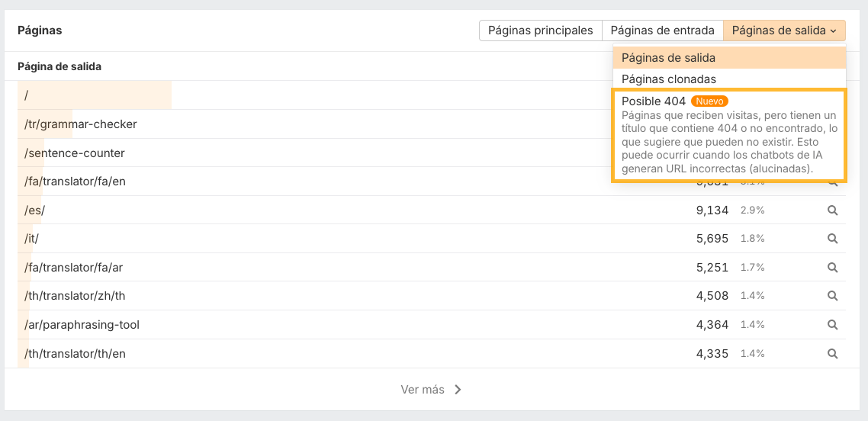Image resolution: width=868 pixels, height=421 pixels.
Task: Click the magnifier icon in the /es/ row
Action: [x=833, y=210]
